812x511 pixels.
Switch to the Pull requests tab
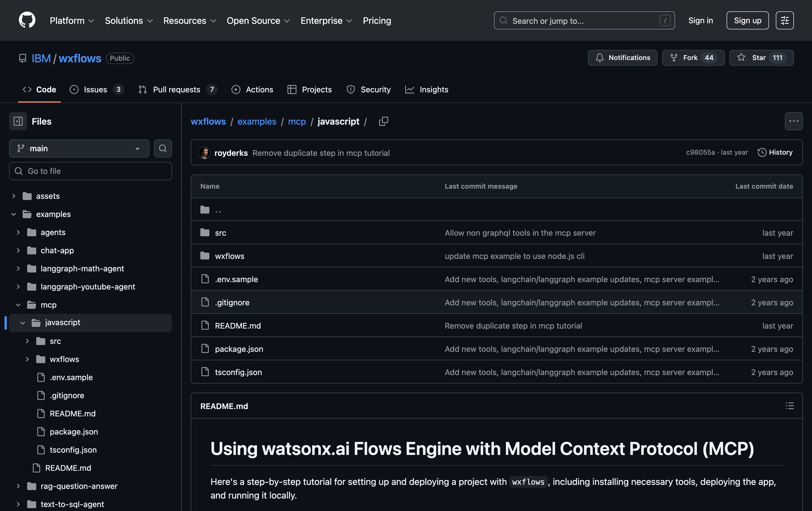(177, 90)
